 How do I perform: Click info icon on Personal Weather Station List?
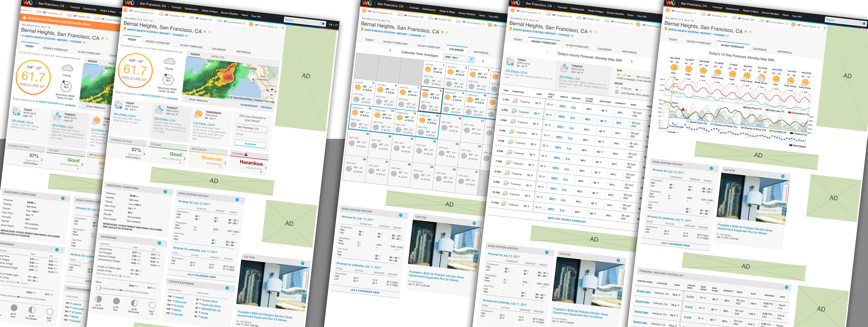coord(786,287)
